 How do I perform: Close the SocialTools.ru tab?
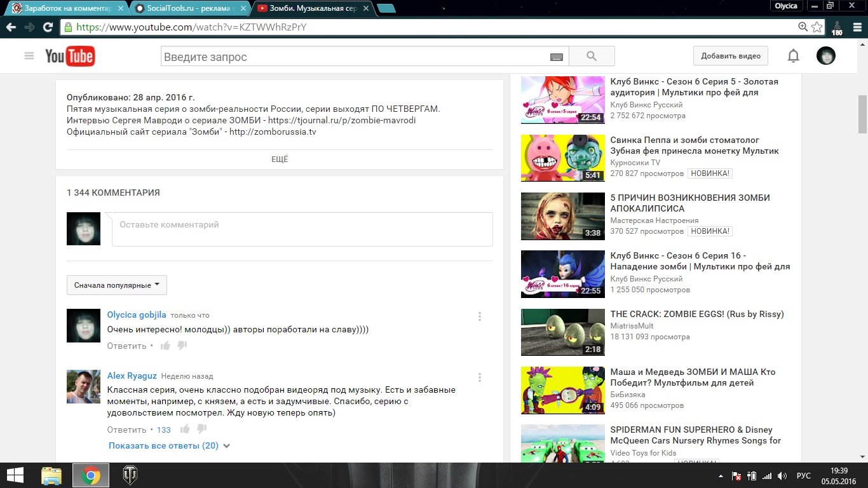(x=242, y=8)
